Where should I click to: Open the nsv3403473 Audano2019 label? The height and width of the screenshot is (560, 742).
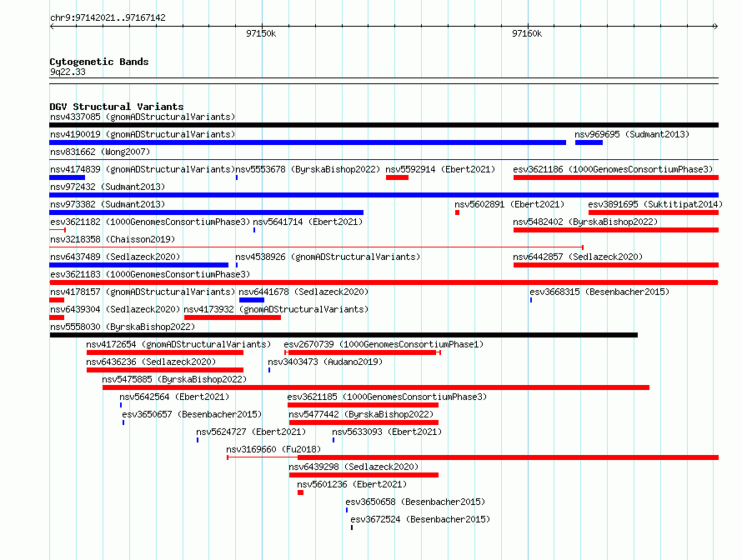325,362
